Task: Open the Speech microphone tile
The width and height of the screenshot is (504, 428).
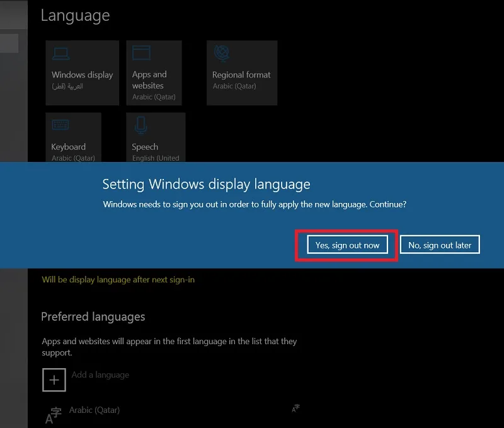Action: pos(156,137)
